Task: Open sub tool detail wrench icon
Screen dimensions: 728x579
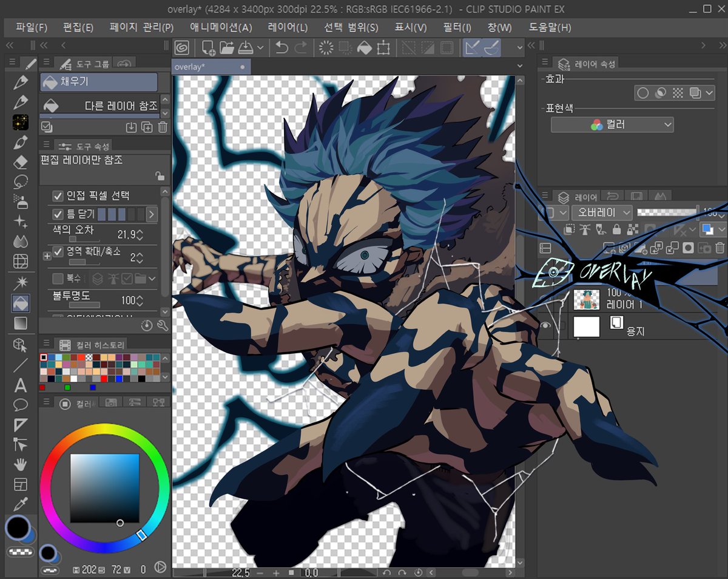Action: coord(162,325)
